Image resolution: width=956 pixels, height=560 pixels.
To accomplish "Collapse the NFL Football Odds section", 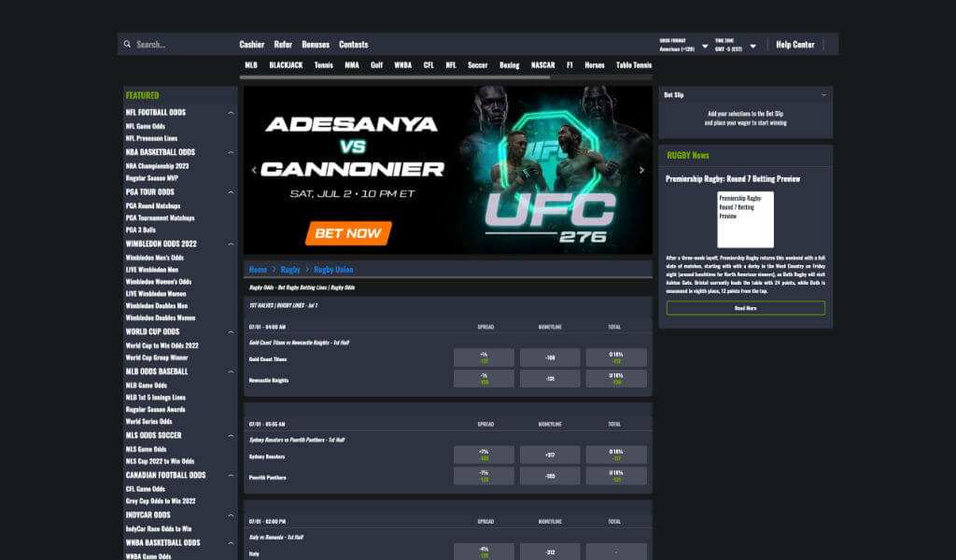I will 231,113.
